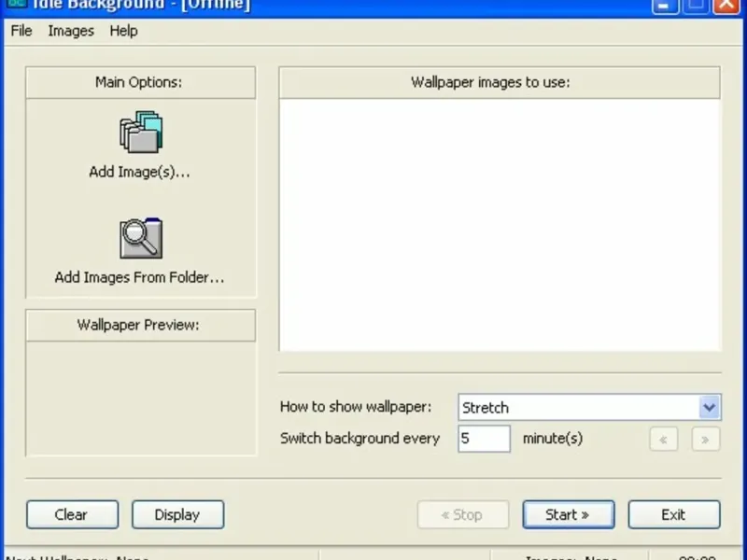Open the Images menu
The width and height of the screenshot is (747, 560).
pyautogui.click(x=71, y=31)
